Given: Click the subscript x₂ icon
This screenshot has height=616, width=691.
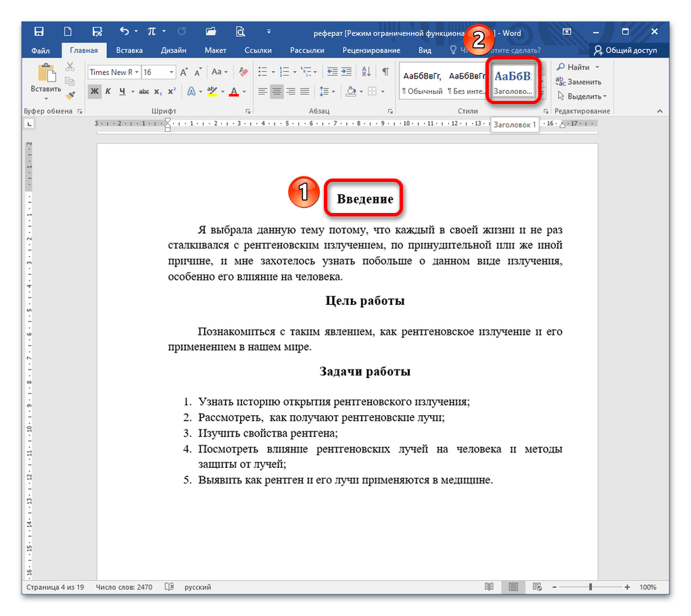Looking at the screenshot, I should tap(157, 91).
